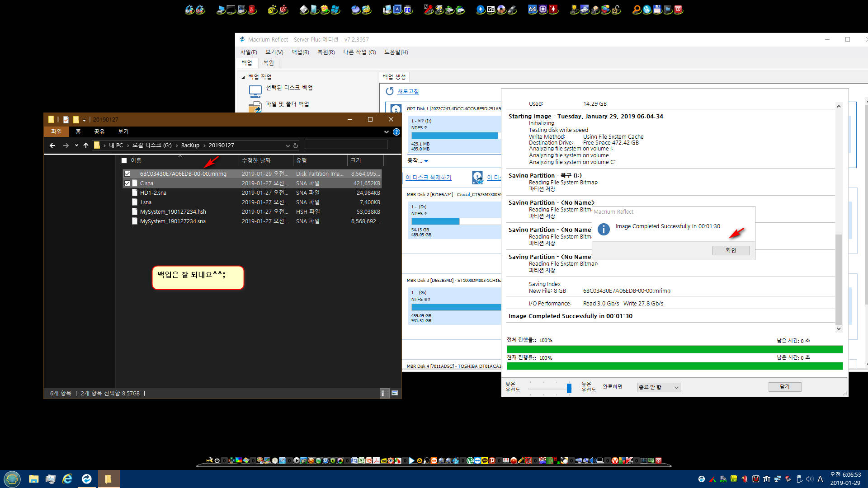Go back using the Explorer back arrow

52,145
